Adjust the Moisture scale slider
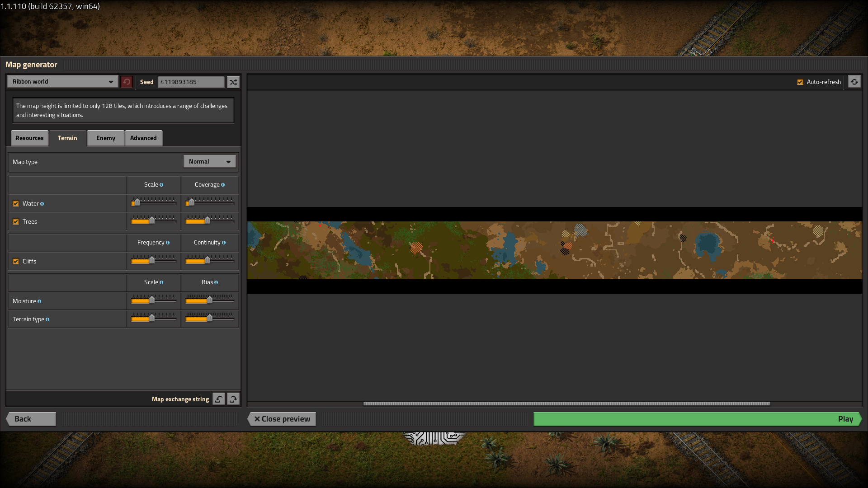Screen dimensions: 868x488 click(154, 300)
